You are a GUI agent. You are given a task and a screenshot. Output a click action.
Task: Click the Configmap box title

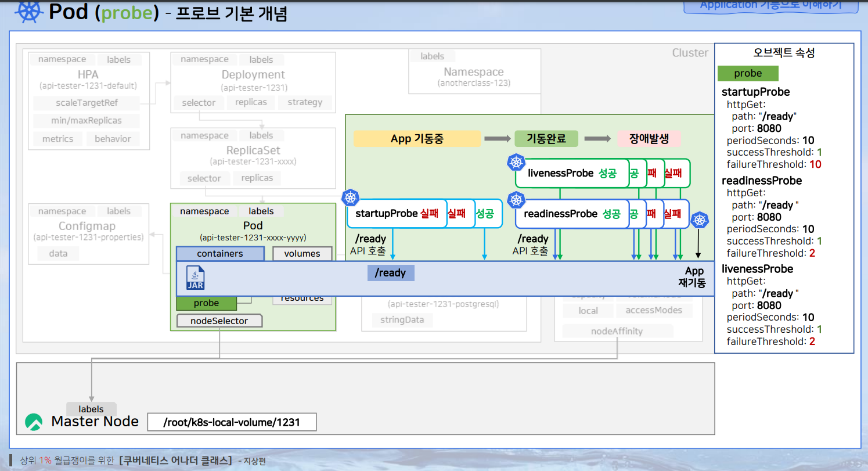[87, 226]
